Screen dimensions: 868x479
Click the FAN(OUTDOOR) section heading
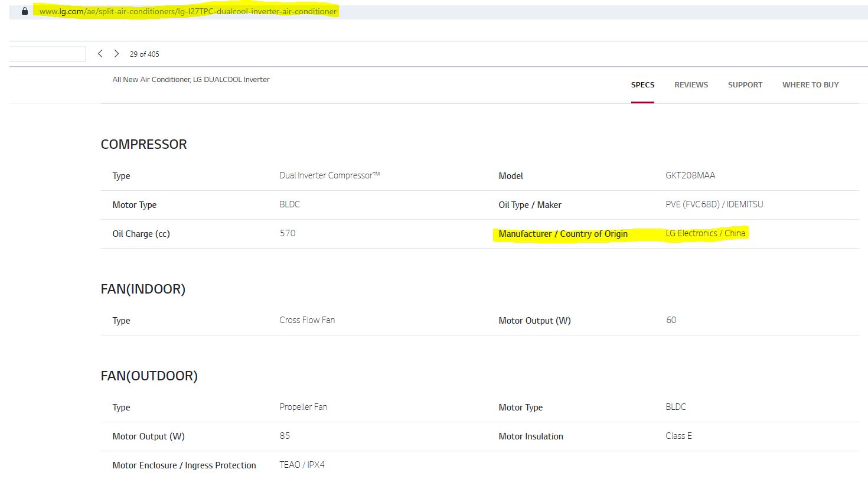click(x=149, y=376)
